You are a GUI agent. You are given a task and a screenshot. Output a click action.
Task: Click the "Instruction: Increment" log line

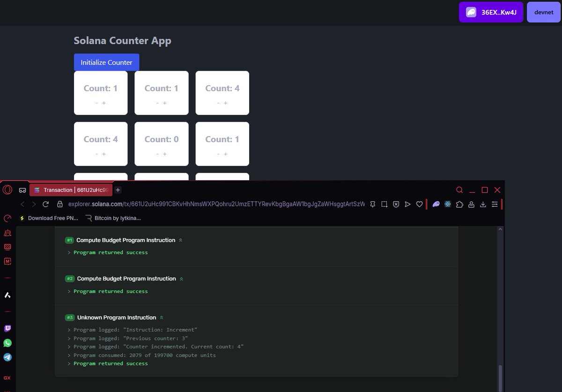(135, 330)
